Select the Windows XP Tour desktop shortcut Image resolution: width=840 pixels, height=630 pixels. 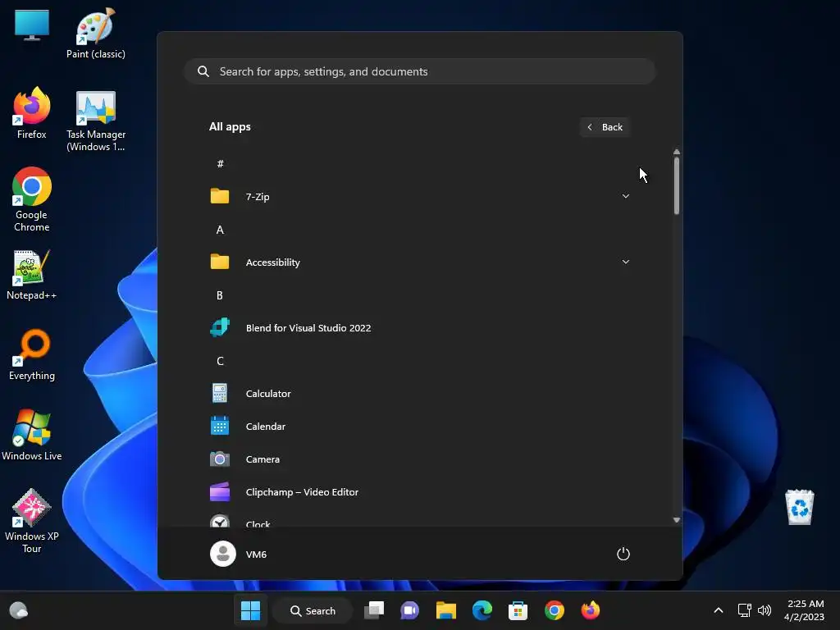click(x=32, y=521)
